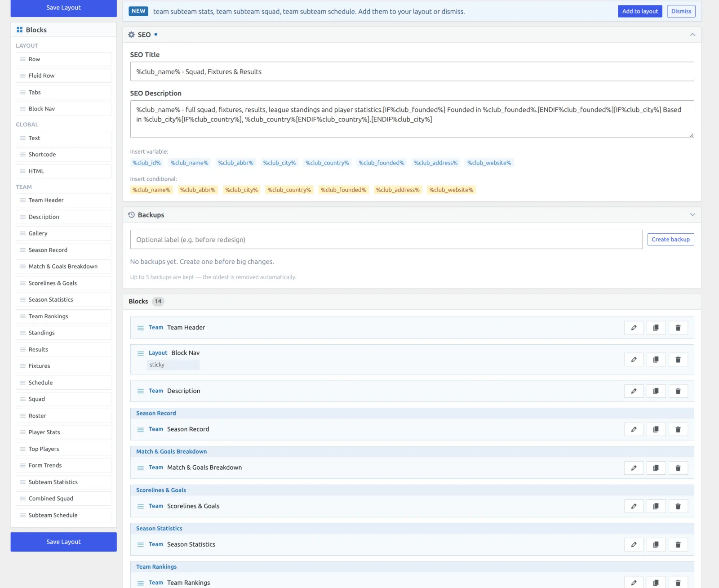Delete the Team Header block
The height and width of the screenshot is (588, 719).
tap(678, 328)
